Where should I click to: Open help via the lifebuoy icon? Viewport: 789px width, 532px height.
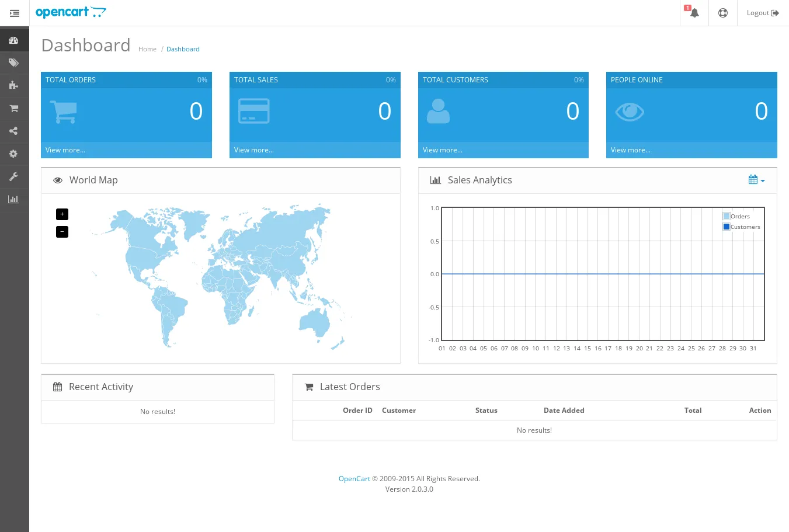(722, 13)
